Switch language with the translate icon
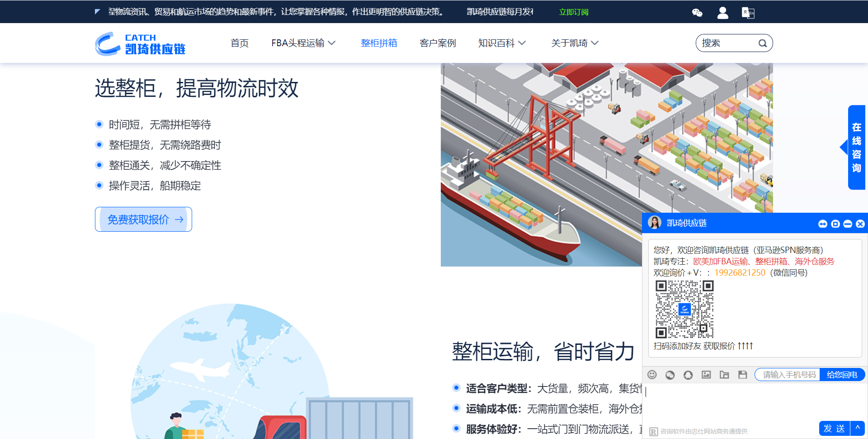868x439 pixels. point(748,13)
